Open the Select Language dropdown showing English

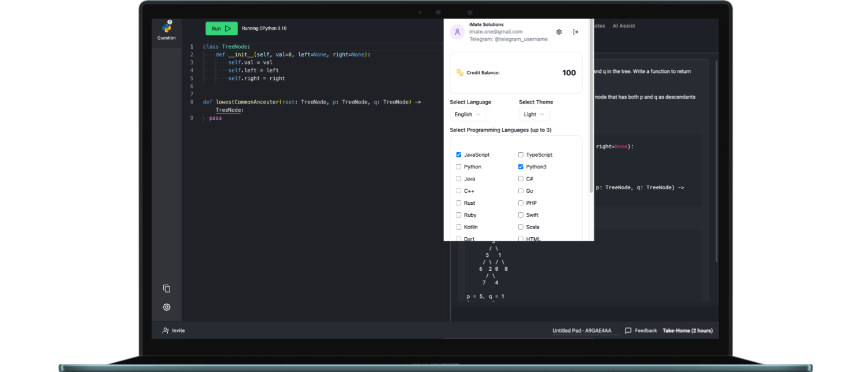click(467, 115)
